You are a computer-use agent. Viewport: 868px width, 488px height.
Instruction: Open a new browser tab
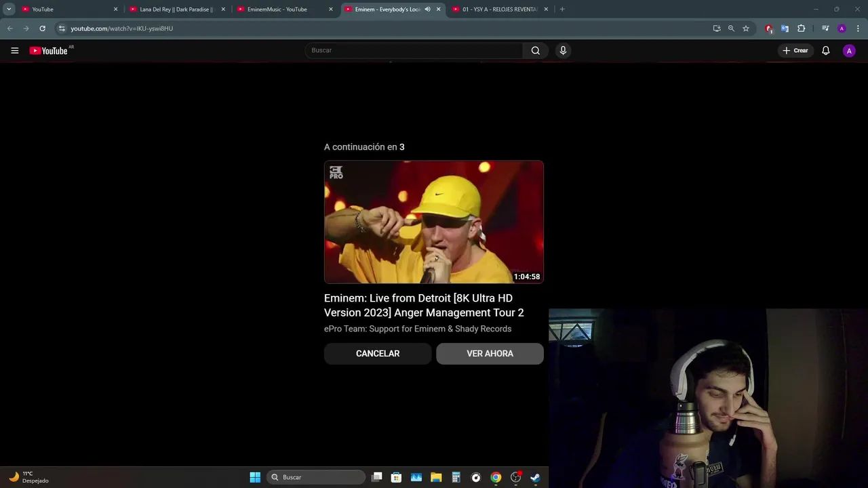[562, 9]
